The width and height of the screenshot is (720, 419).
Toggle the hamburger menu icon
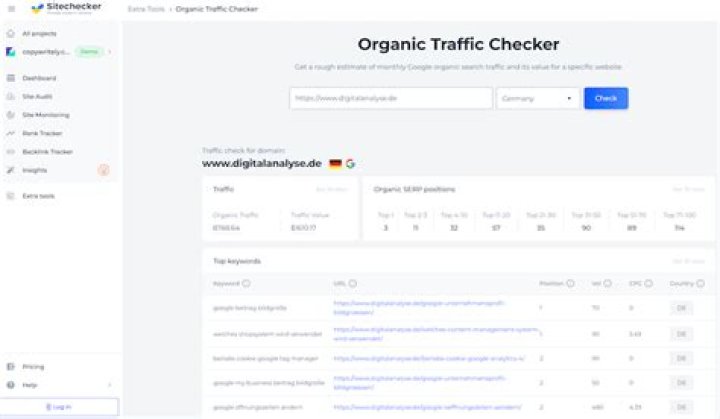tap(11, 9)
